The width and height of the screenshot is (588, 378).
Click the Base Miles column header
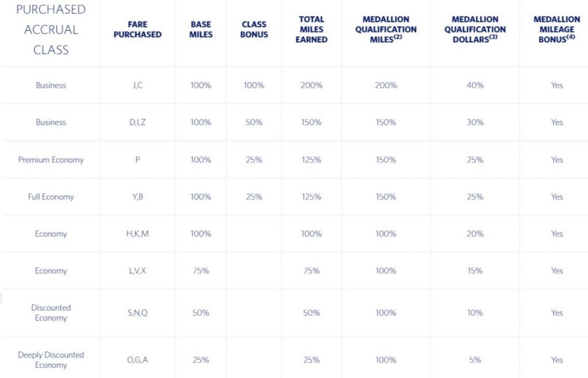[202, 29]
